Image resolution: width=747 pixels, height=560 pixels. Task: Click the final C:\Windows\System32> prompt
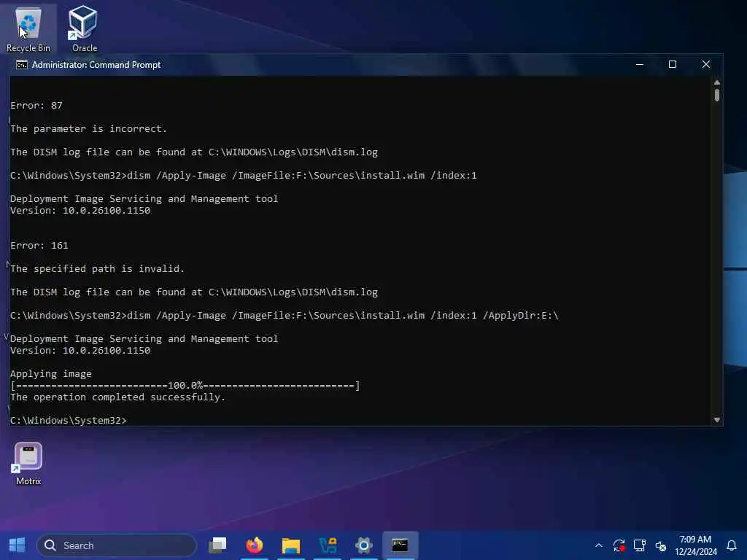click(x=69, y=421)
